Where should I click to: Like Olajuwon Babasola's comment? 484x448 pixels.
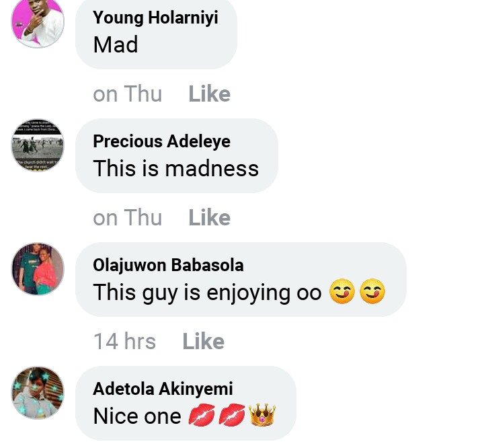(203, 342)
